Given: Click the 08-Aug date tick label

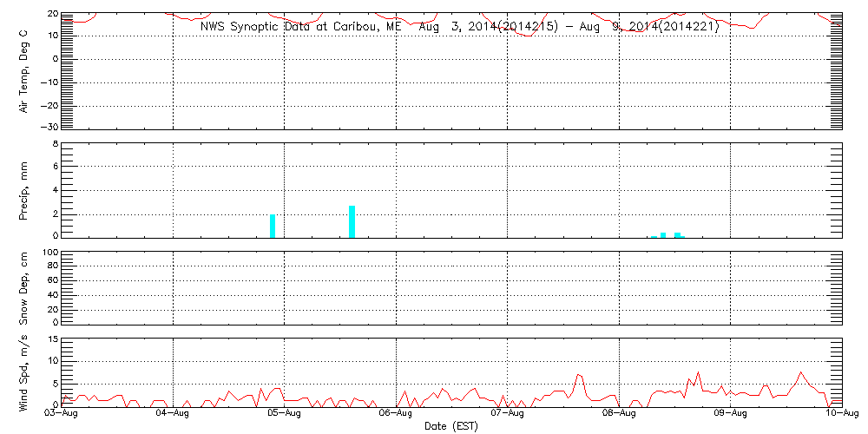Looking at the screenshot, I should click(x=619, y=413).
